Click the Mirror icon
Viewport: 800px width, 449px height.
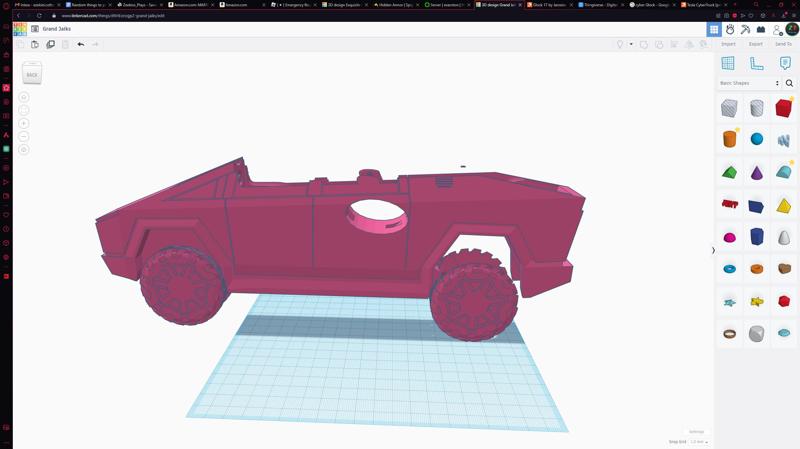tap(689, 44)
